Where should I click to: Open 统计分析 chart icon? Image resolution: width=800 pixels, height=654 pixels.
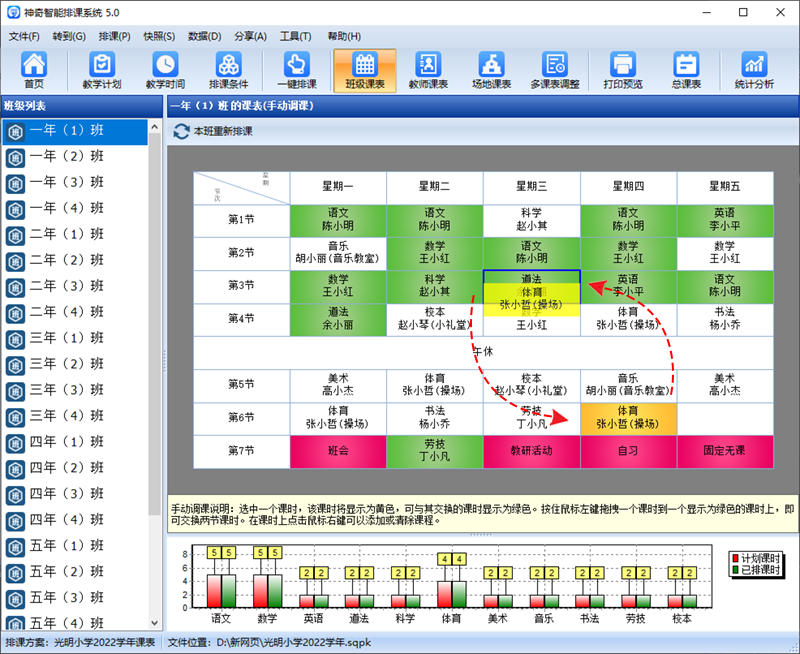click(x=754, y=70)
